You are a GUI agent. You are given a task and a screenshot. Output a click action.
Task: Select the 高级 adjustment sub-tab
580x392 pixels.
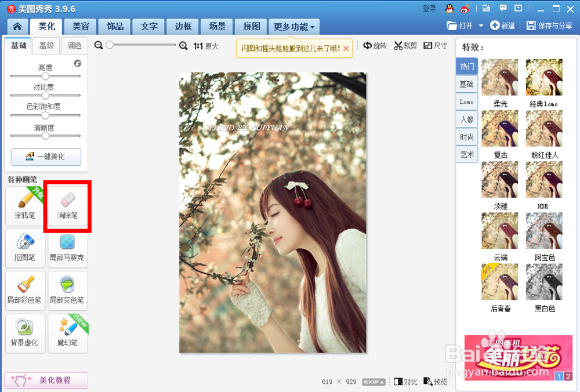pos(46,45)
